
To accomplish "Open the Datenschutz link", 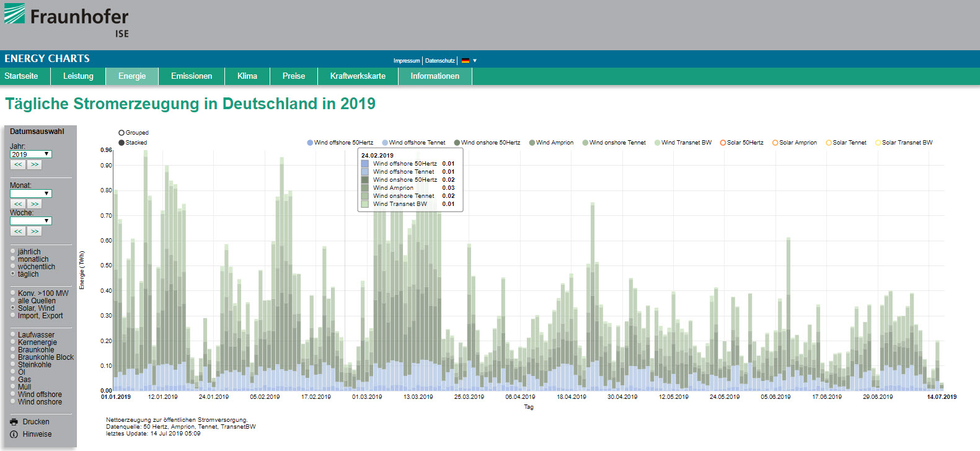I will [440, 61].
